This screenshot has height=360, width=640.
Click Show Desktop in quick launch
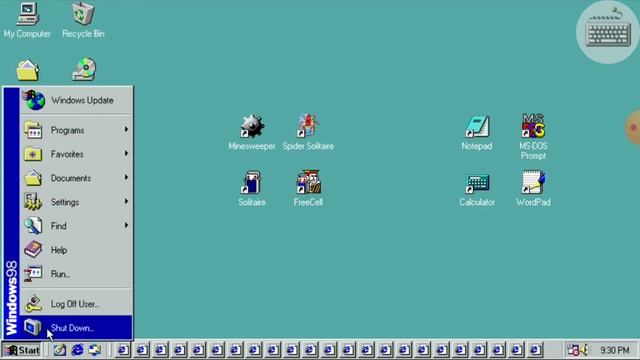pyautogui.click(x=60, y=350)
